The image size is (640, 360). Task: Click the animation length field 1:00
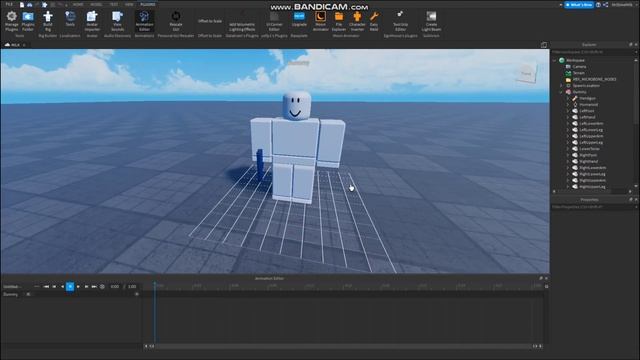[x=132, y=287]
